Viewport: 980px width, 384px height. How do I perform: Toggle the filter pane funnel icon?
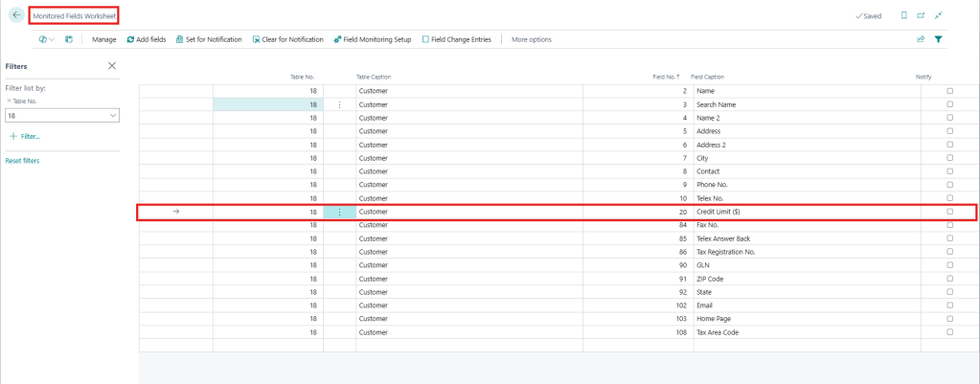tap(939, 39)
